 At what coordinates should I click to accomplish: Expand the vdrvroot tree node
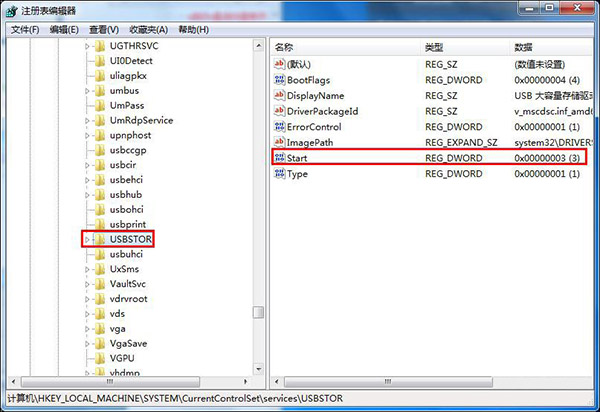87,300
